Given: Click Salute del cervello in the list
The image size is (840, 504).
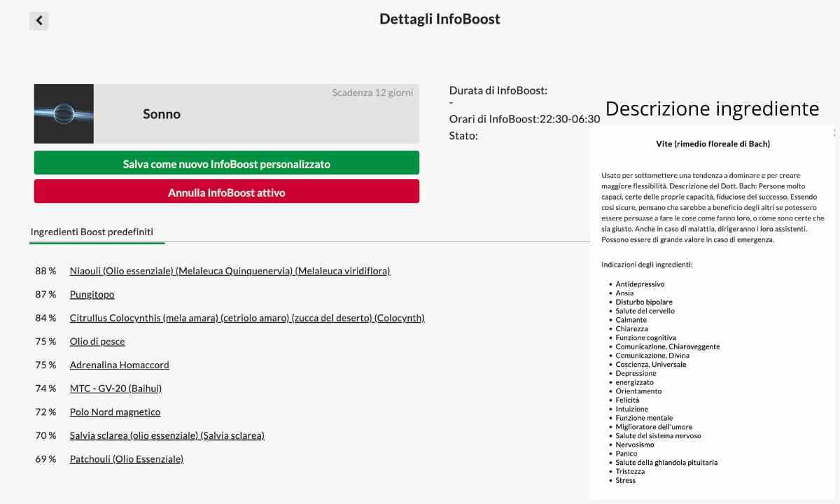Looking at the screenshot, I should (645, 311).
